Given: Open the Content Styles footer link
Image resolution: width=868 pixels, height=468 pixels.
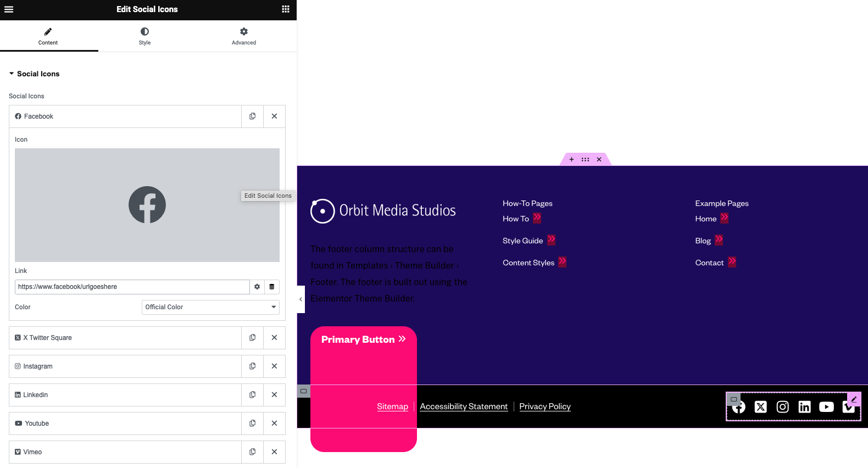Looking at the screenshot, I should pyautogui.click(x=535, y=263).
